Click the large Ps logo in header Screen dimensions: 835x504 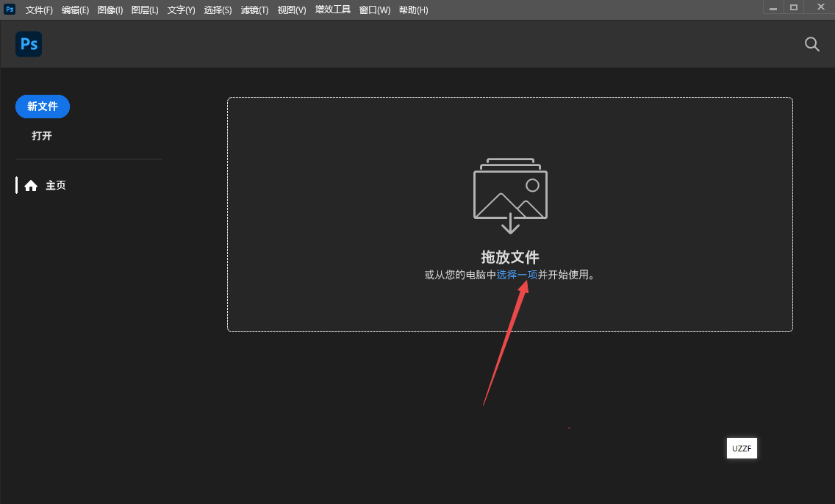coord(29,44)
